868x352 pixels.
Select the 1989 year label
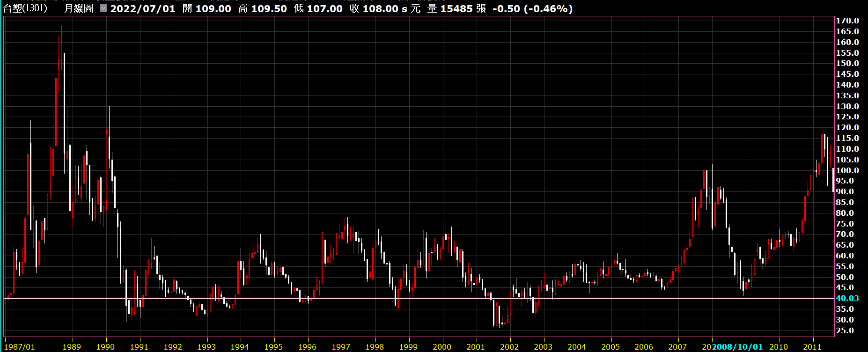tap(72, 347)
